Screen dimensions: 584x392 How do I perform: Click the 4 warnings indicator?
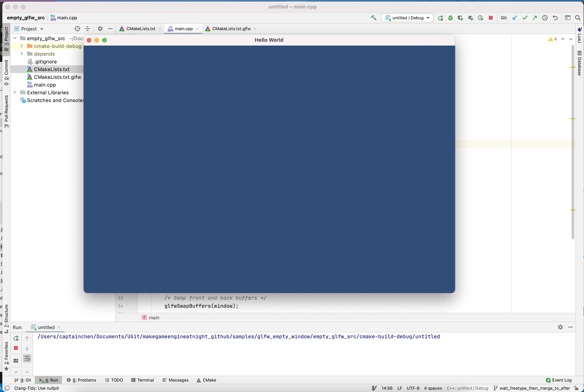553,39
